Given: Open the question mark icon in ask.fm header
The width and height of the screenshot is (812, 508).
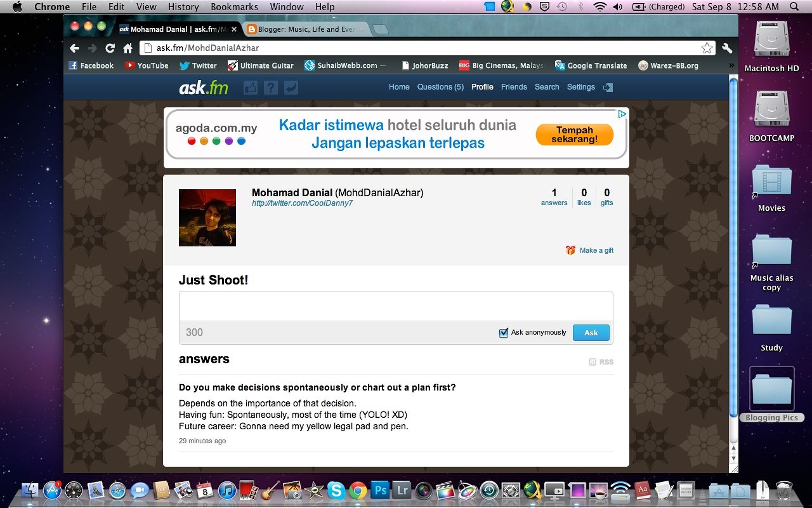Looking at the screenshot, I should click(x=271, y=88).
